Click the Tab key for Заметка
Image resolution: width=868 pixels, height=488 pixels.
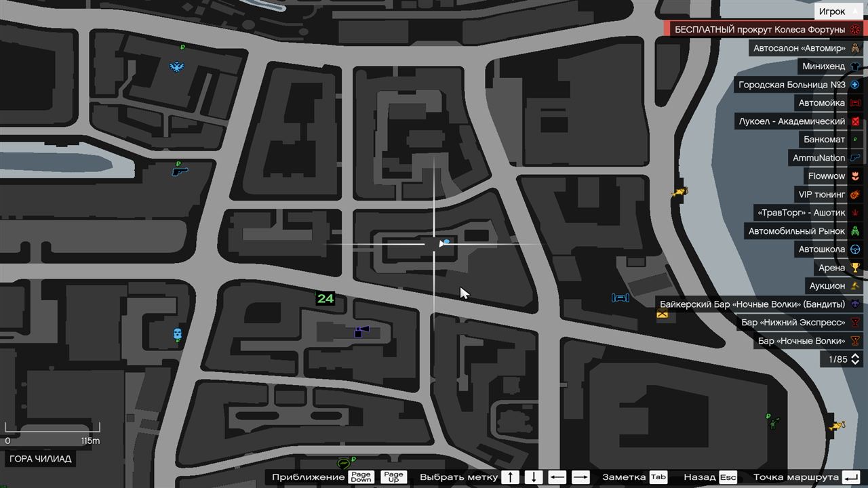coord(658,477)
